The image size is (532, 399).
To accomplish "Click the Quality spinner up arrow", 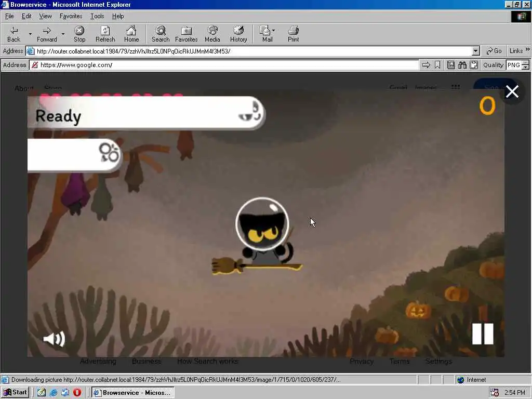I will click(526, 62).
